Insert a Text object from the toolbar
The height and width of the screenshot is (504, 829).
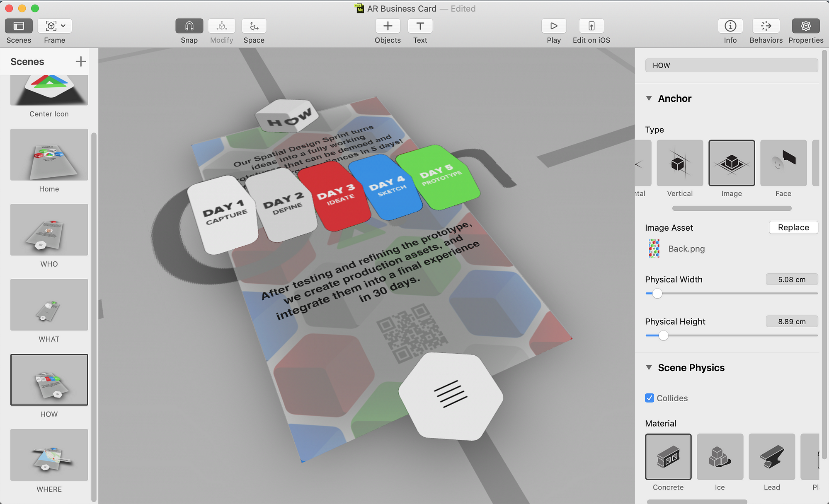(420, 26)
